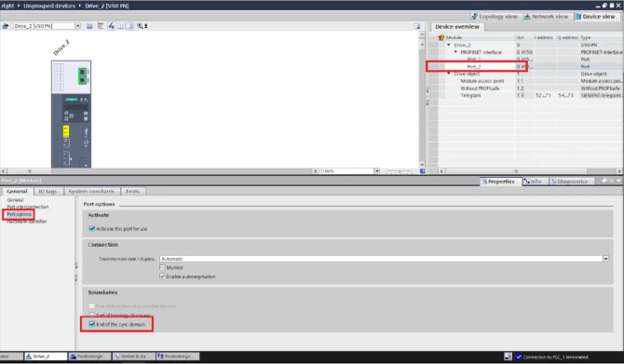Image resolution: width=624 pixels, height=364 pixels.
Task: Click the zoom slider next to 100%
Action: pyautogui.click(x=400, y=171)
